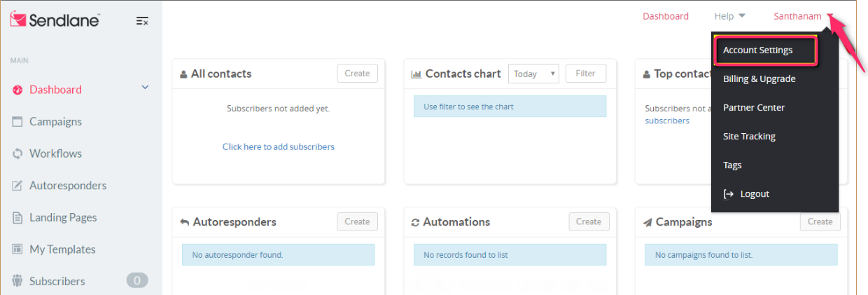Open My Templates in sidebar
This screenshot has height=295, width=868.
(x=62, y=249)
